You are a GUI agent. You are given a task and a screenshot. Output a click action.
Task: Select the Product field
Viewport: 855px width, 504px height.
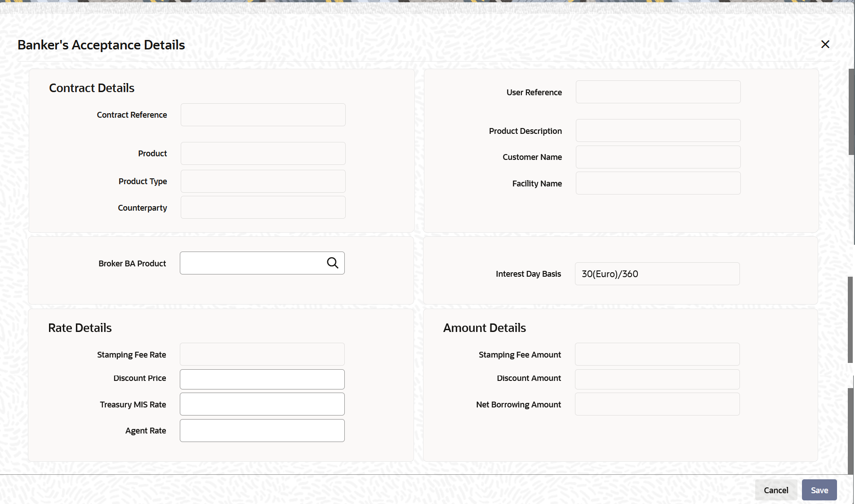click(263, 154)
